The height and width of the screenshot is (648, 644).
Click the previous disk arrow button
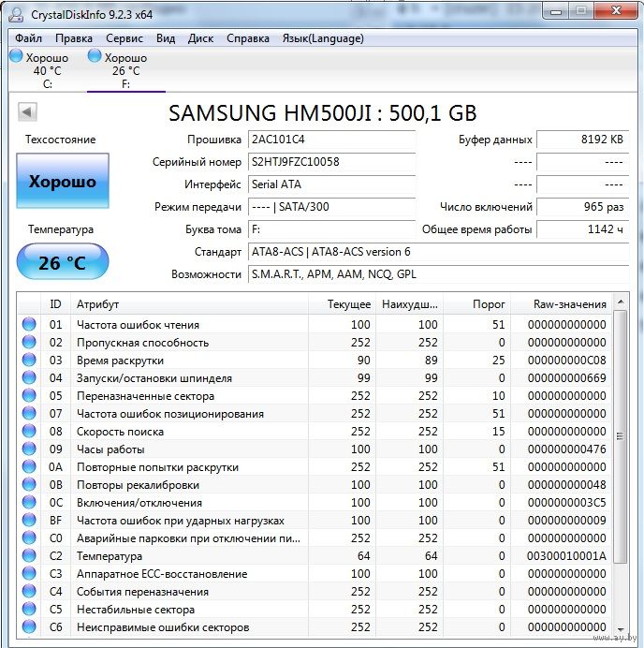pyautogui.click(x=27, y=111)
